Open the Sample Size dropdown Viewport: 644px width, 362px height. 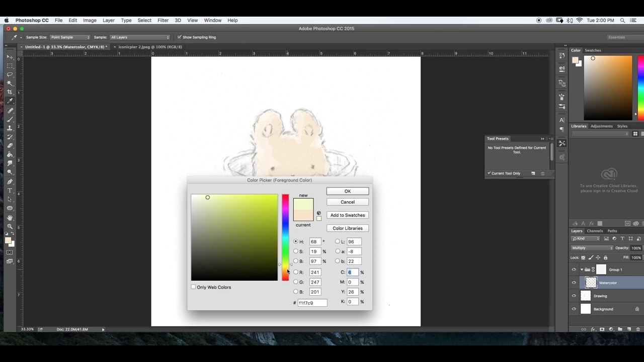point(70,37)
